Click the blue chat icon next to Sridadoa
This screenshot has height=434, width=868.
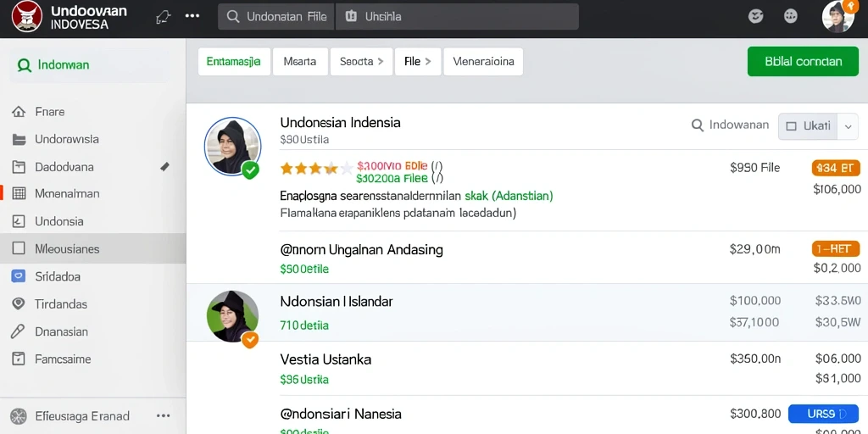[x=19, y=276]
